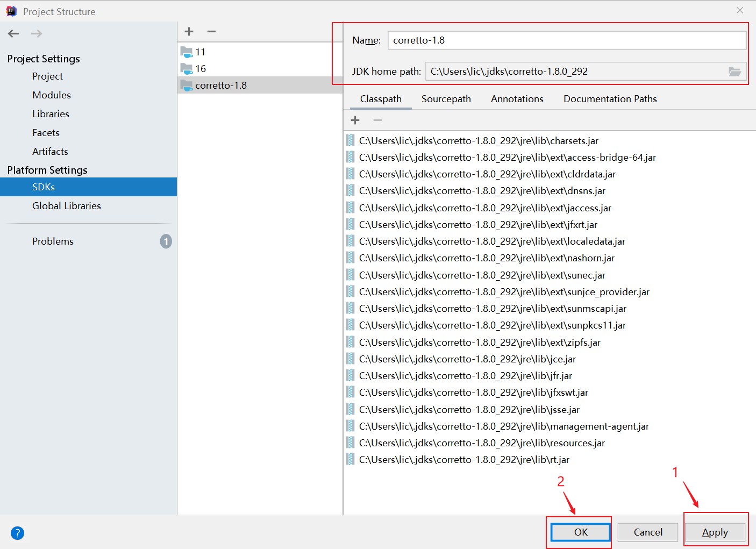The image size is (756, 549).
Task: Add a new SDK with the plus icon
Action: pyautogui.click(x=189, y=31)
